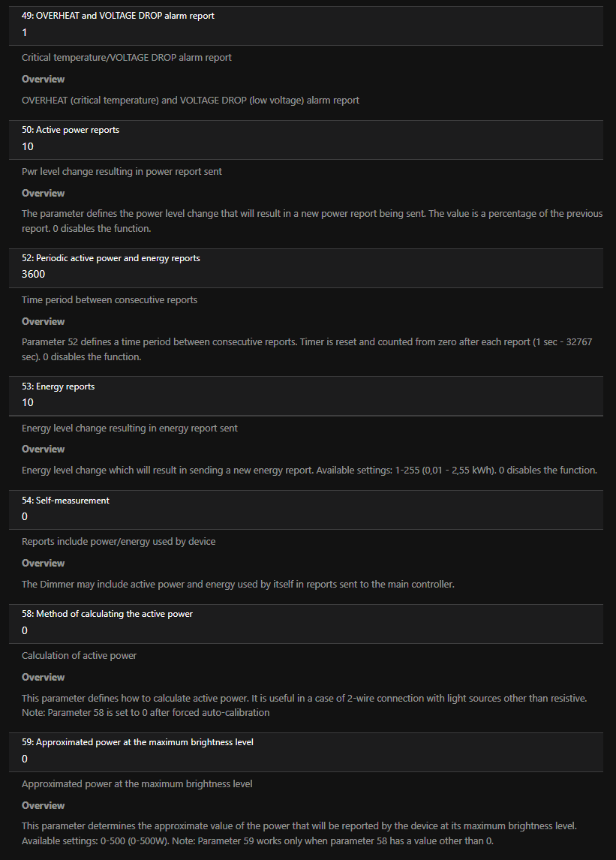Click '58: Method of calculating the active power' label
The image size is (616, 860).
point(107,614)
